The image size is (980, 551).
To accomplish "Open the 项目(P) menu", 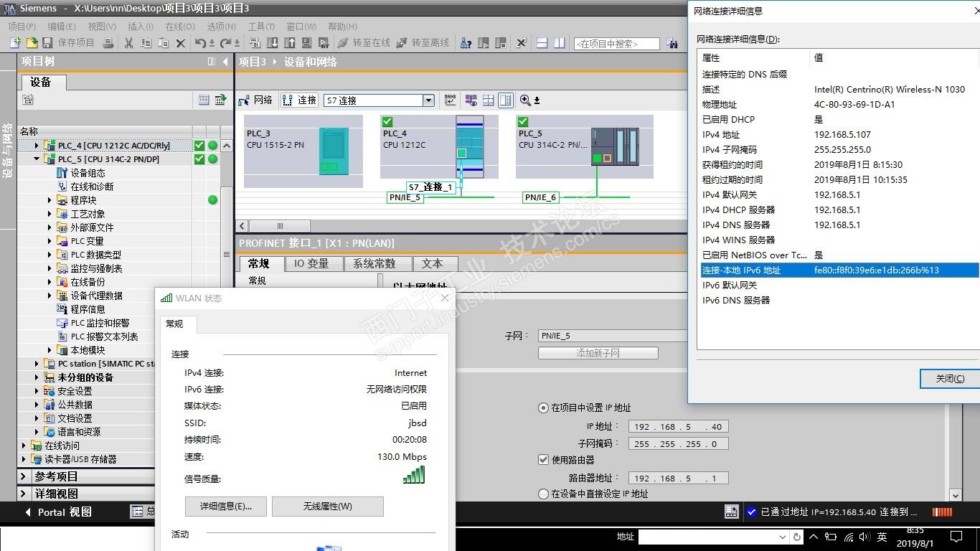I will [x=22, y=27].
